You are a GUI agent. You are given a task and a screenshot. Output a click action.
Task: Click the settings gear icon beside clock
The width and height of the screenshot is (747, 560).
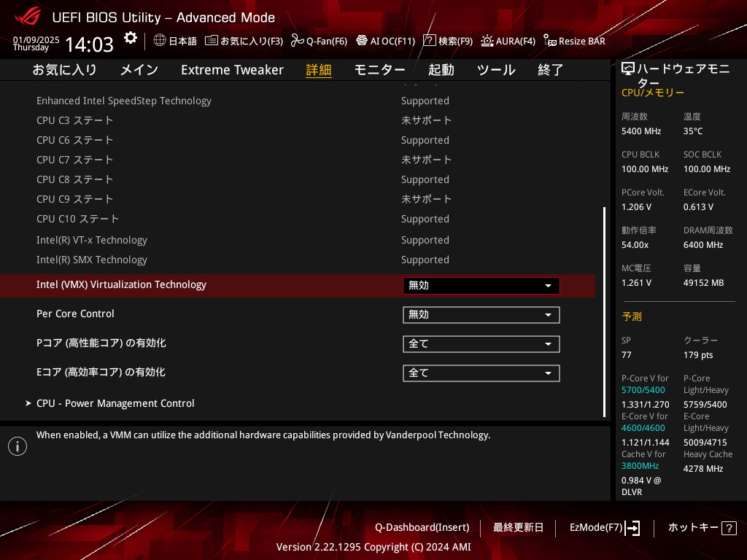pos(131,38)
